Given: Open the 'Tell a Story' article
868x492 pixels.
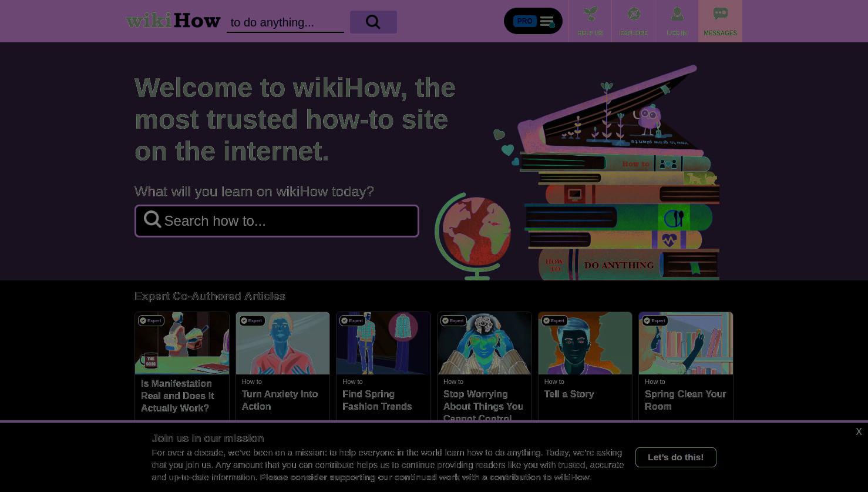Looking at the screenshot, I should point(569,394).
